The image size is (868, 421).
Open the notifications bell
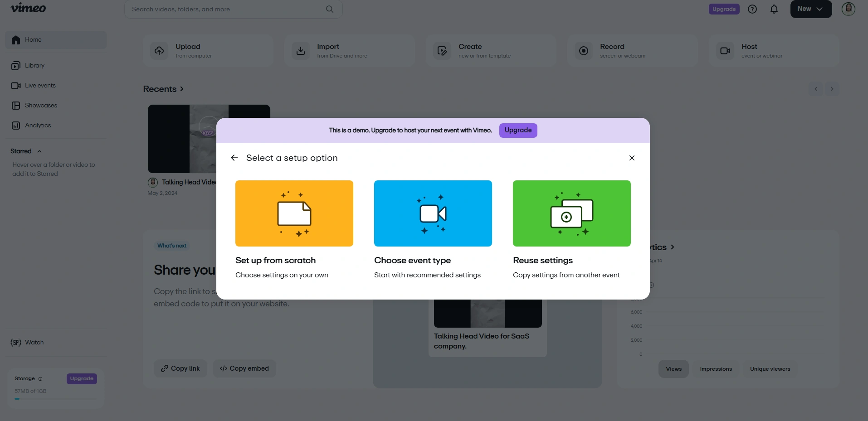[774, 9]
